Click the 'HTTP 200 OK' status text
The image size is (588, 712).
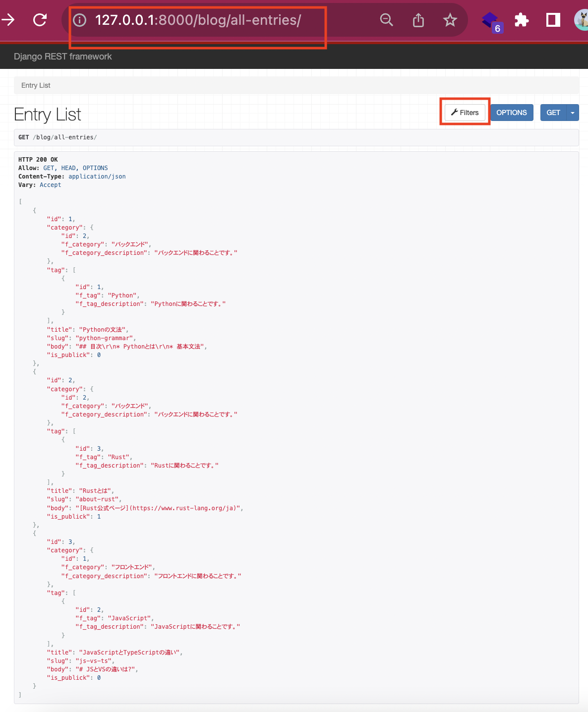pos(38,160)
